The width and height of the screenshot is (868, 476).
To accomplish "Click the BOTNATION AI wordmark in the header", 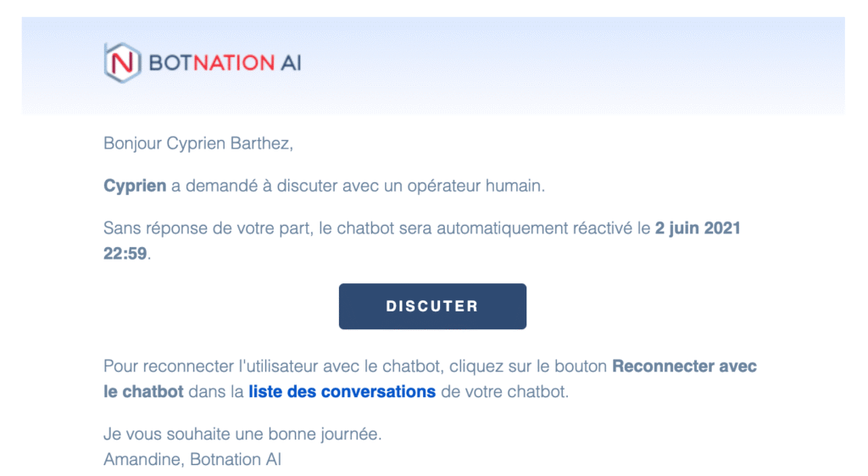I will pyautogui.click(x=225, y=63).
